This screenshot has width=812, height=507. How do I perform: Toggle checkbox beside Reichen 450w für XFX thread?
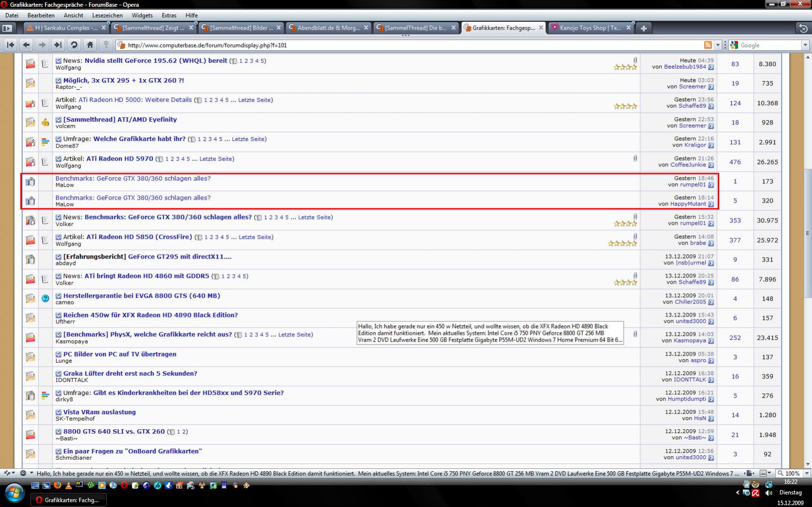point(59,315)
